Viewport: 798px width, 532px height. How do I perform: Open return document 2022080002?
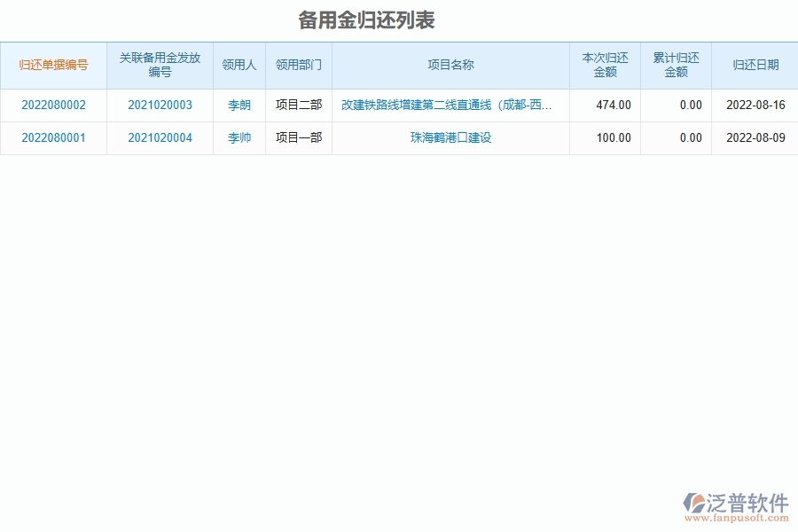click(x=52, y=105)
